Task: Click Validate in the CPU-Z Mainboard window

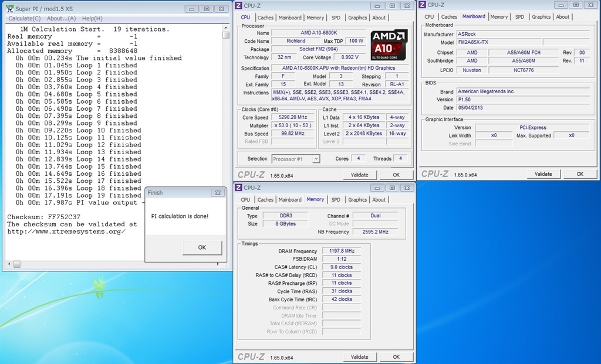Action: tap(543, 174)
